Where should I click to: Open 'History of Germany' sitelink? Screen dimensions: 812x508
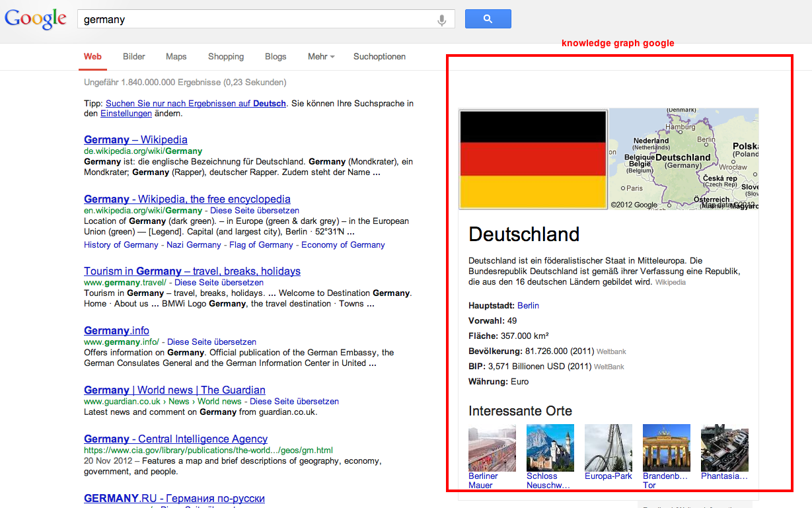click(x=121, y=244)
